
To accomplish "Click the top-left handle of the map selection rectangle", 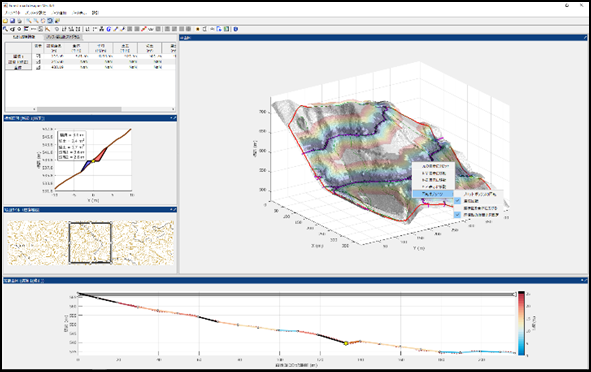I will [69, 223].
